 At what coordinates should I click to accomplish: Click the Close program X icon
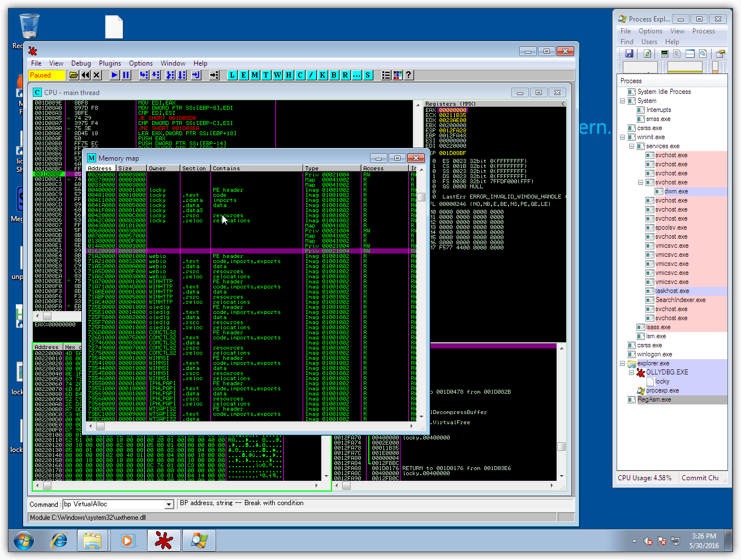[97, 75]
